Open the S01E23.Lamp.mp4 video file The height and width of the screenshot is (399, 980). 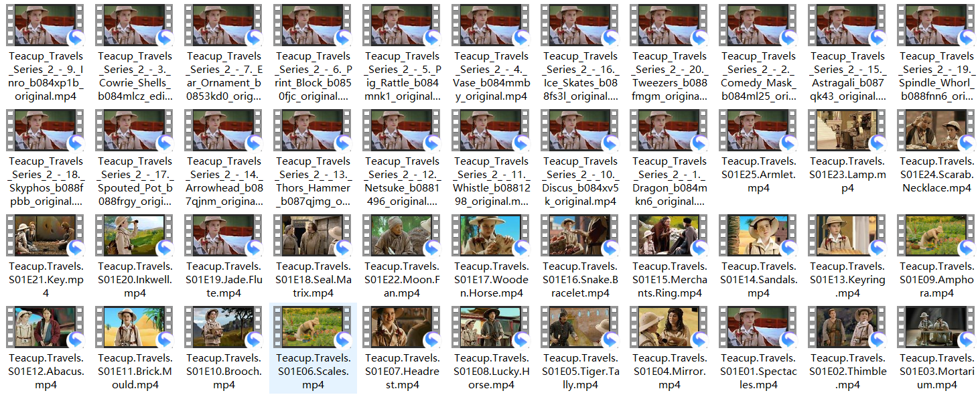click(847, 130)
